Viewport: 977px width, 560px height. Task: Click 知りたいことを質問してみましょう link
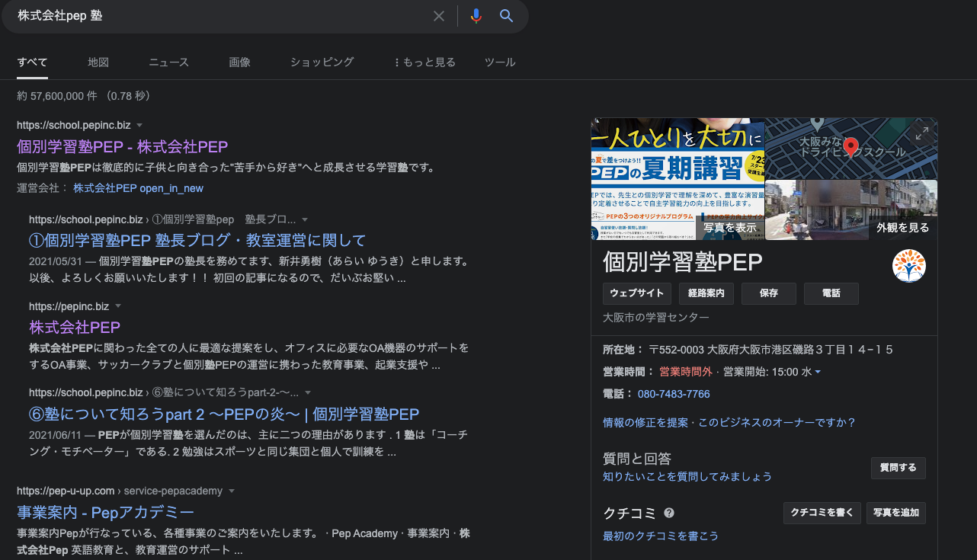point(687,476)
